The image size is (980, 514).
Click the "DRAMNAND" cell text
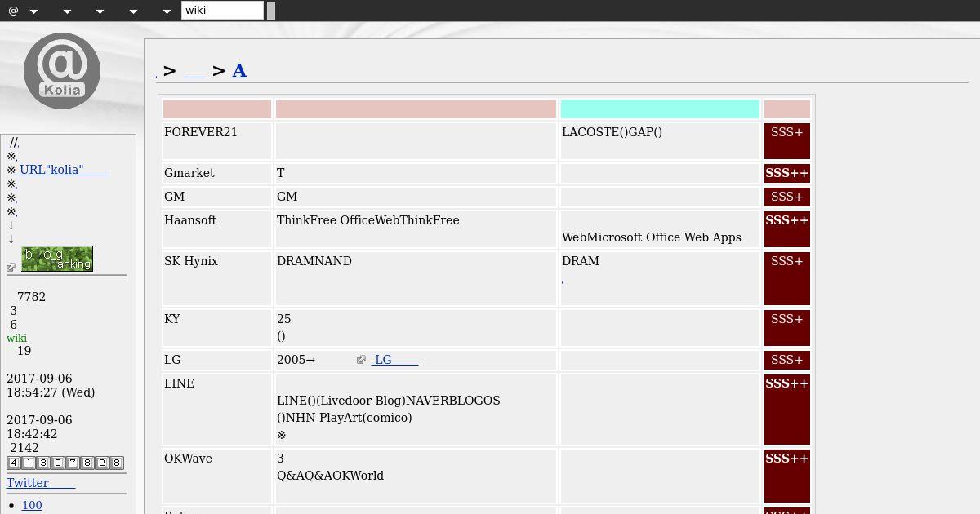tap(314, 261)
